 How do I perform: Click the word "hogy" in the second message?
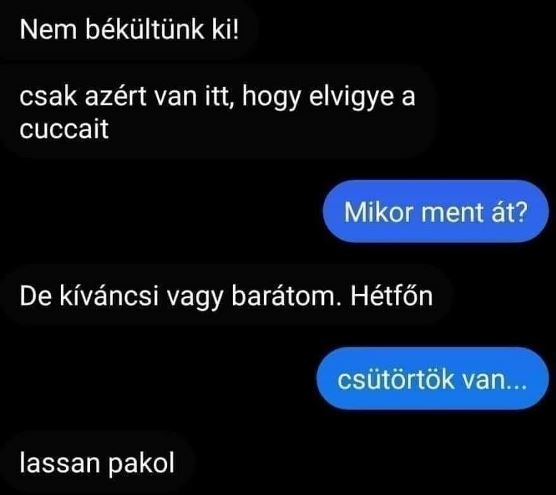tap(271, 97)
